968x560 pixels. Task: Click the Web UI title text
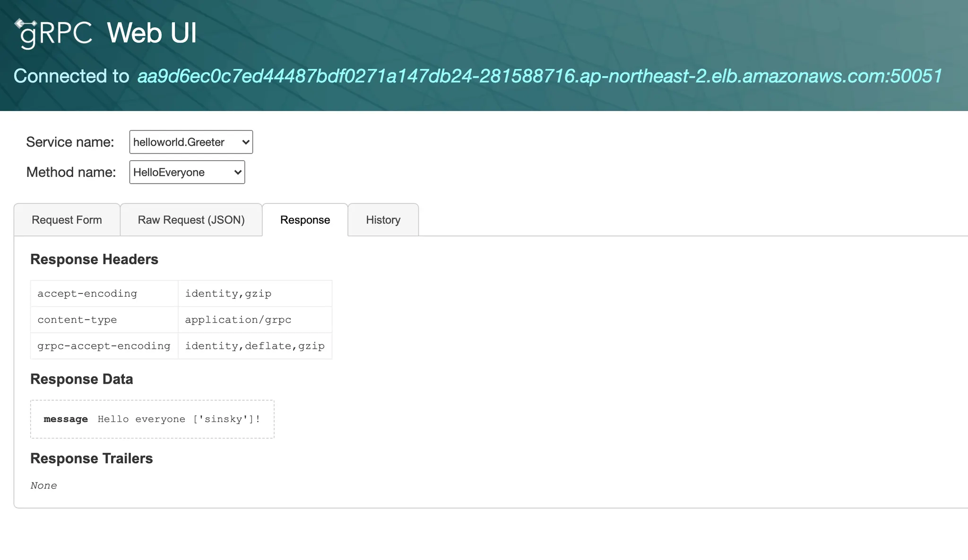click(x=152, y=33)
